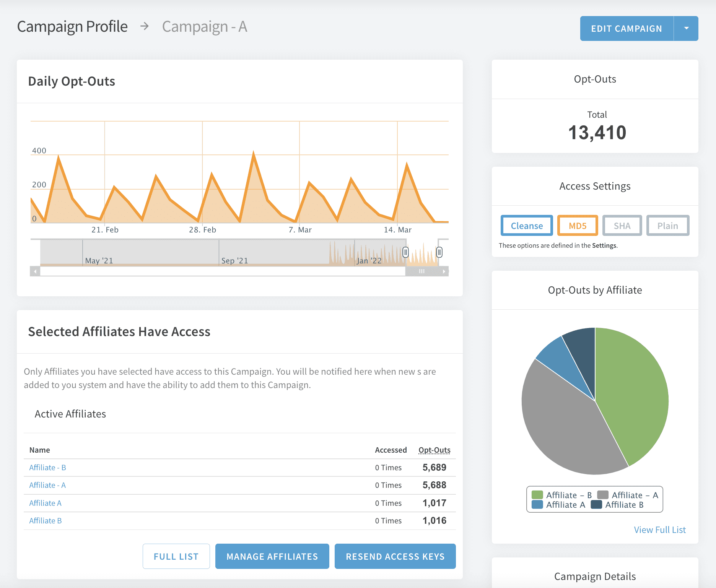The height and width of the screenshot is (588, 716).
Task: Click the 21. Feb axis label
Action: tap(105, 230)
